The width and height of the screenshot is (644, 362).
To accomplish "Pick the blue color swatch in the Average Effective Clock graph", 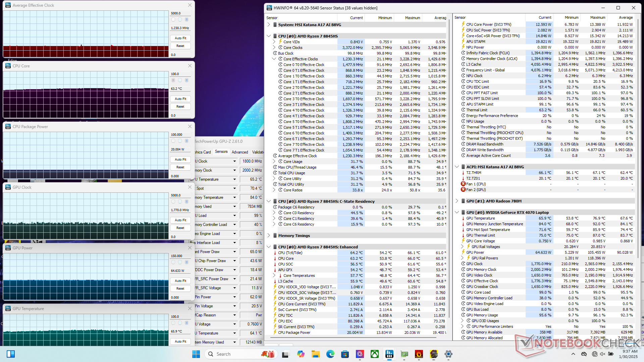I will click(187, 19).
